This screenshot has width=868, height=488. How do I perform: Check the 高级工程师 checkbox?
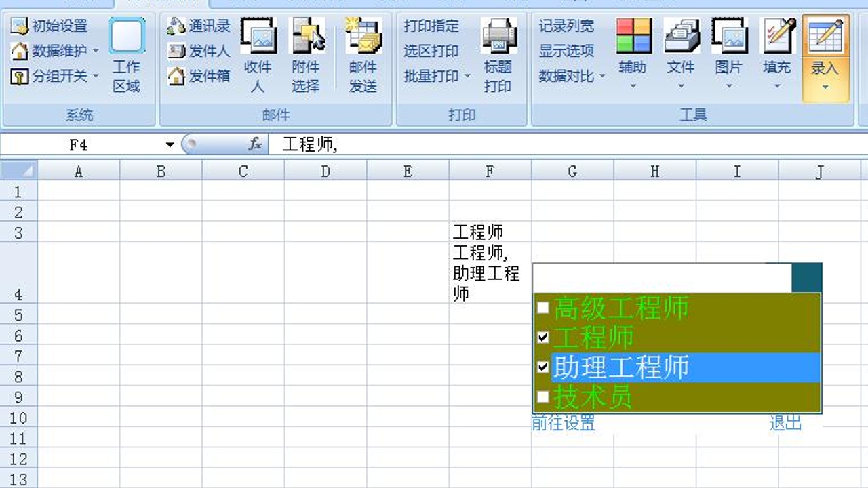tap(542, 308)
